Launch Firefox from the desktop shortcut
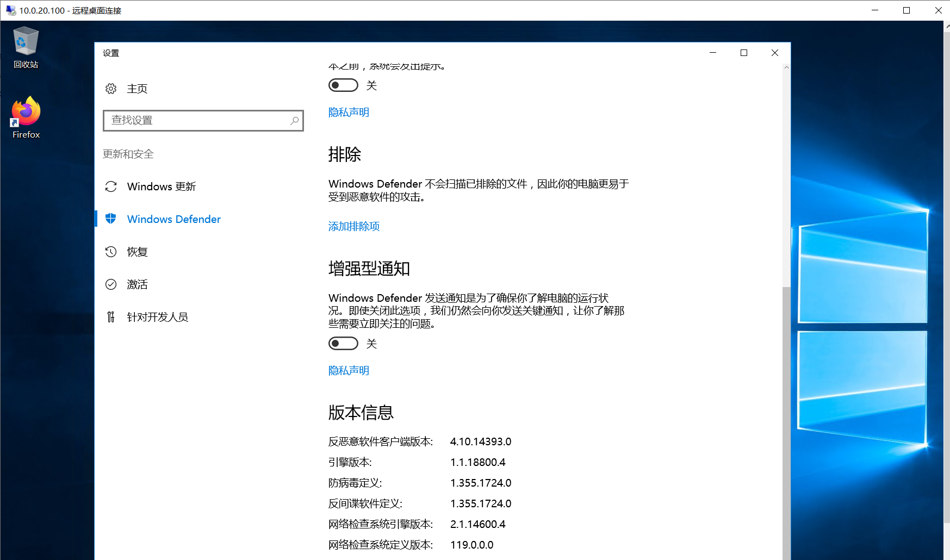The image size is (950, 560). pyautogui.click(x=26, y=117)
